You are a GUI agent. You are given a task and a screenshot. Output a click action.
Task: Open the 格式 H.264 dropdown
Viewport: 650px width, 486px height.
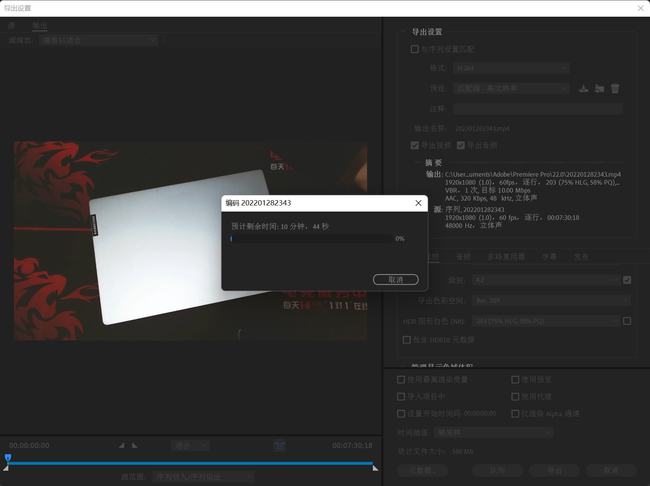tap(511, 68)
